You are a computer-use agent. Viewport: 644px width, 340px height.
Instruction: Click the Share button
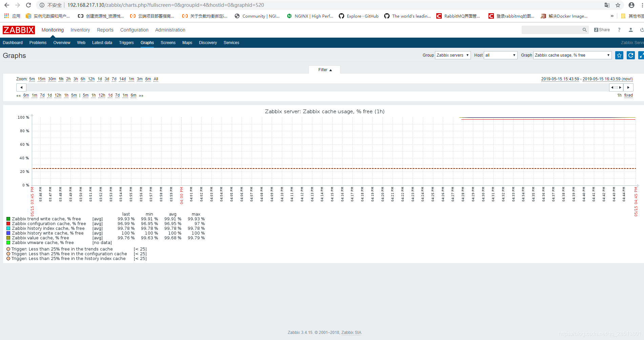602,30
